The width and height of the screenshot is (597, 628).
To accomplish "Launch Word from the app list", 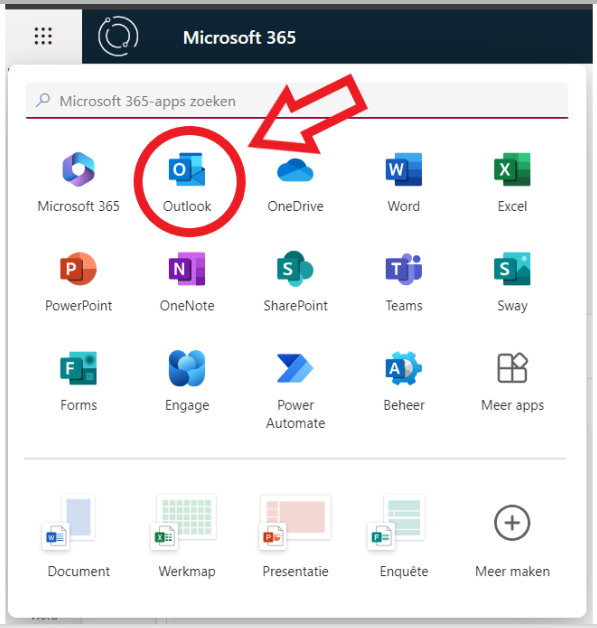I will click(404, 183).
